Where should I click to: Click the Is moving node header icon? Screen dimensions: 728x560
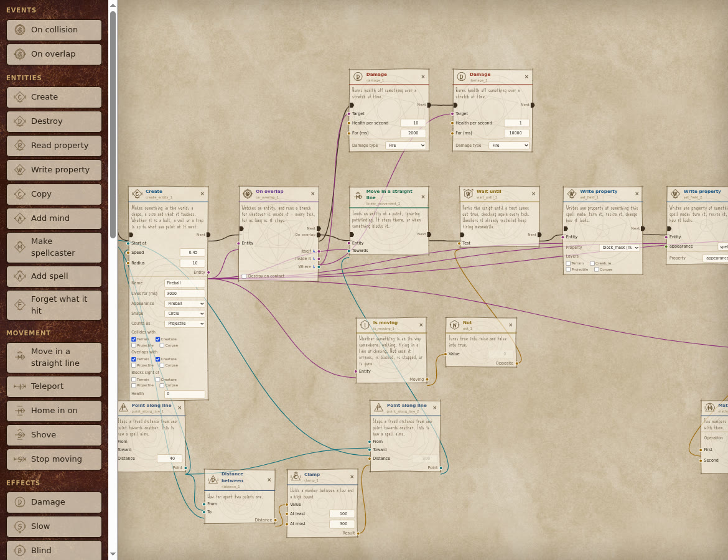tap(365, 325)
